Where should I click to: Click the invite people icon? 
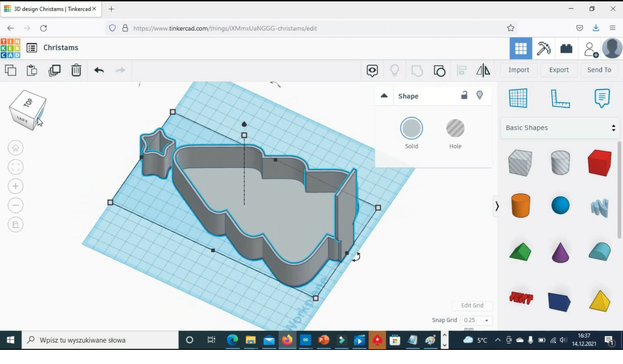tap(591, 49)
